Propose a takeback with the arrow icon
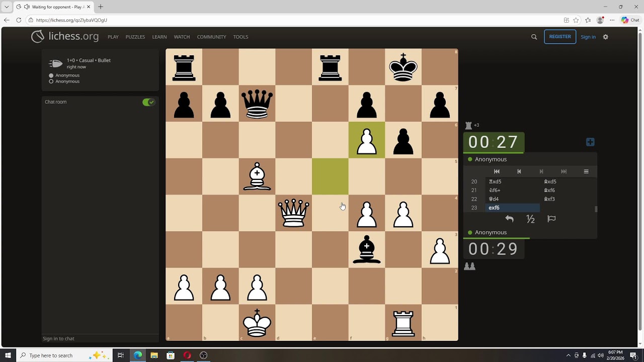 [509, 219]
